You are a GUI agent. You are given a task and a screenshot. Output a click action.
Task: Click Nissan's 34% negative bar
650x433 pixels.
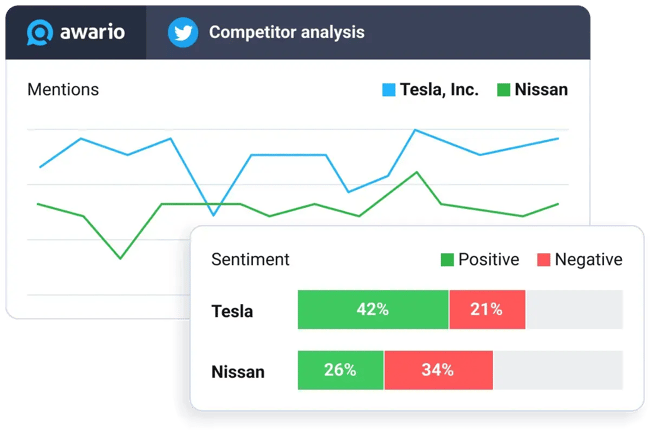pyautogui.click(x=437, y=371)
